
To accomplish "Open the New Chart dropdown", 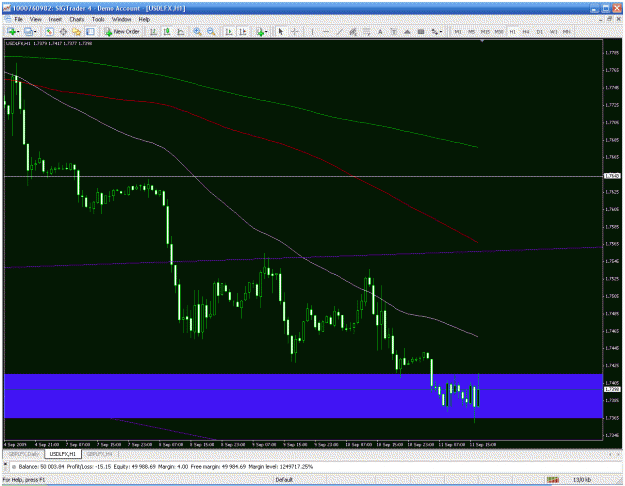I will [x=13, y=31].
